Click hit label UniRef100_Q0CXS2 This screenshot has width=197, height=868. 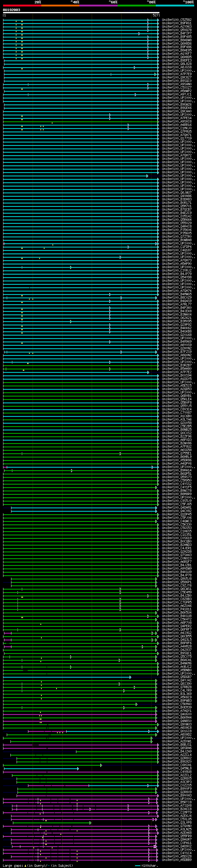point(177,433)
